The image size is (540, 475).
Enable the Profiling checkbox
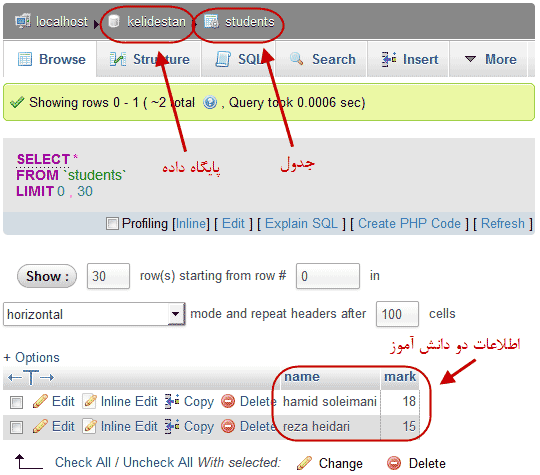(x=112, y=223)
